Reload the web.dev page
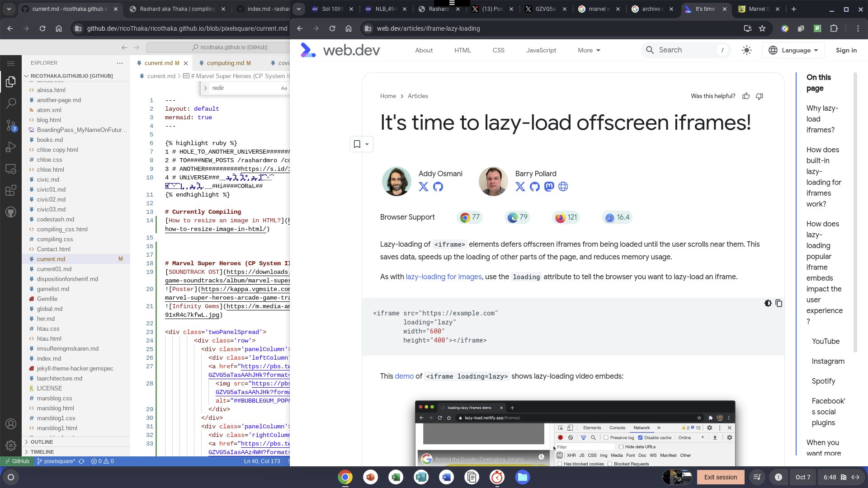 (332, 28)
